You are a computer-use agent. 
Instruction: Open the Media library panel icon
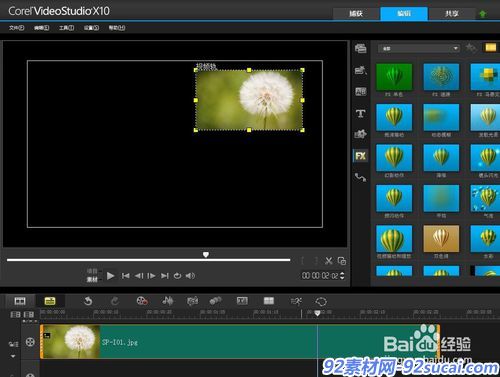tap(361, 49)
